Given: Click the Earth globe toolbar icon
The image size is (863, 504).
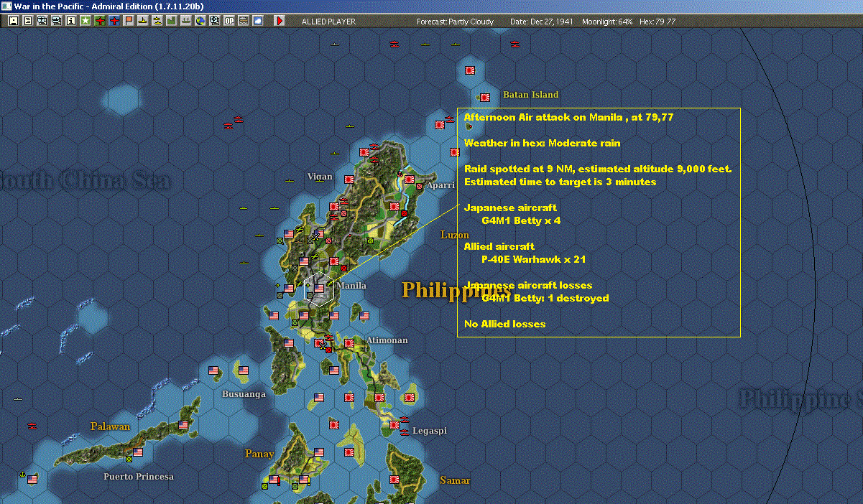Looking at the screenshot, I should (x=200, y=21).
